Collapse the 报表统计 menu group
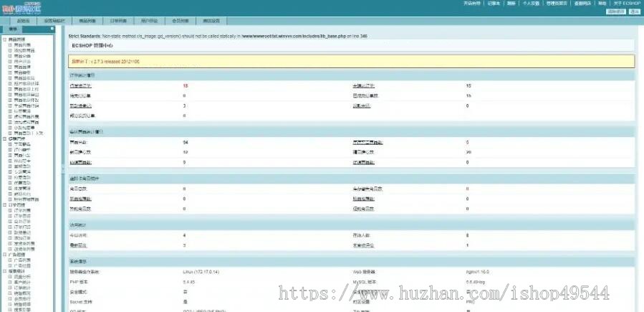644x312 pixels. tap(4, 271)
